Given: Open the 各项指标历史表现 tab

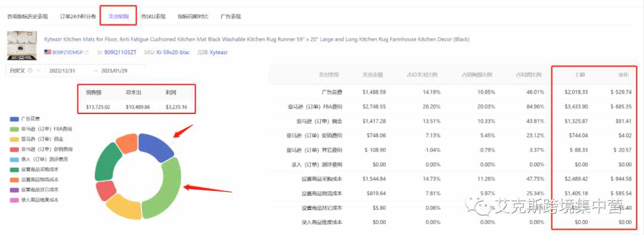Looking at the screenshot, I should pos(27,17).
